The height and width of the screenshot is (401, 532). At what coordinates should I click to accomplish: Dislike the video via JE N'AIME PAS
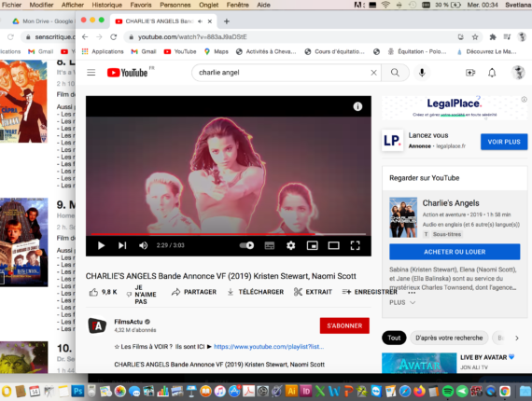click(x=141, y=295)
